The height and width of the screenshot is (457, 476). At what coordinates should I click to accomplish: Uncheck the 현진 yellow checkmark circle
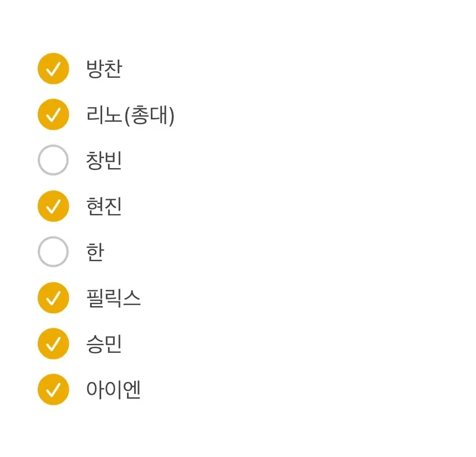(53, 206)
